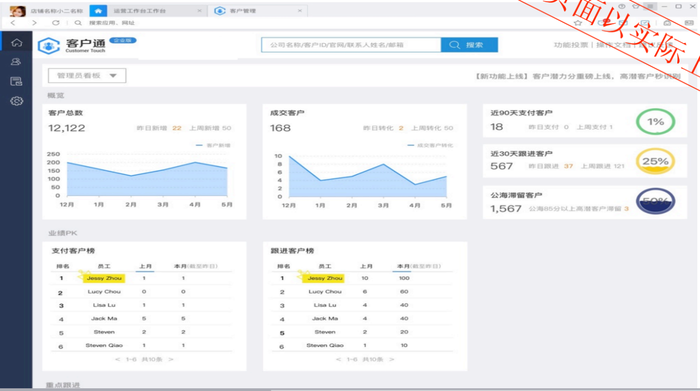The image size is (700, 391).
Task: Click the 50% ring for 公海滞留客户
Action: tap(655, 201)
